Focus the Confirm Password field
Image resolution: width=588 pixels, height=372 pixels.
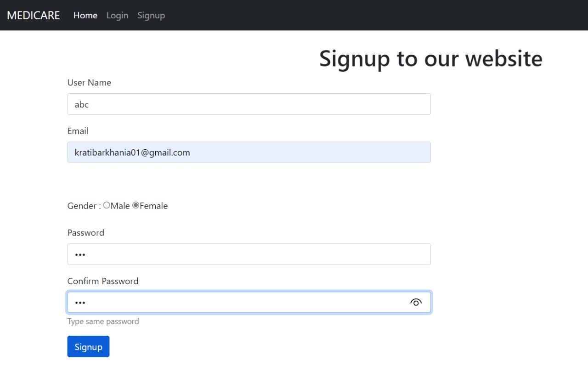coord(249,302)
